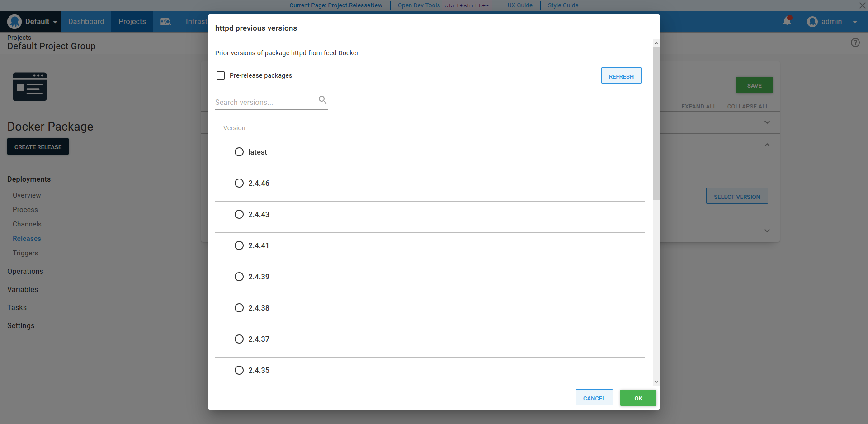
Task: Click the SAVE button
Action: (x=754, y=85)
